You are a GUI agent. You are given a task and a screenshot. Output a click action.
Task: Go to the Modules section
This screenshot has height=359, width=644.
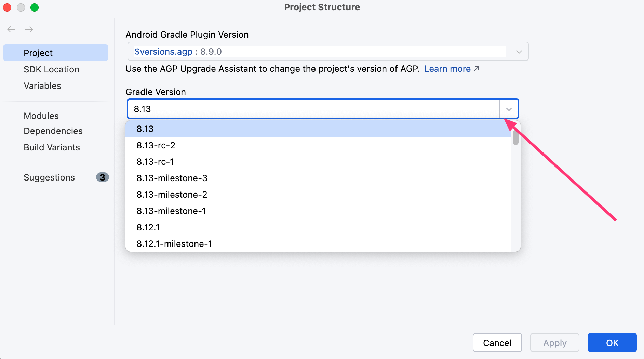pos(41,116)
